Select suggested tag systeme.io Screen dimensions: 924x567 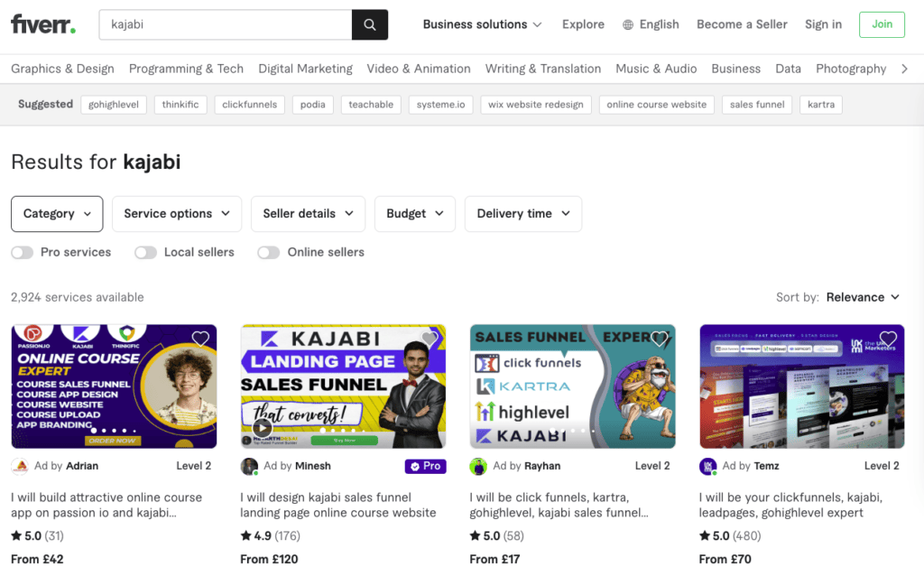tap(440, 105)
